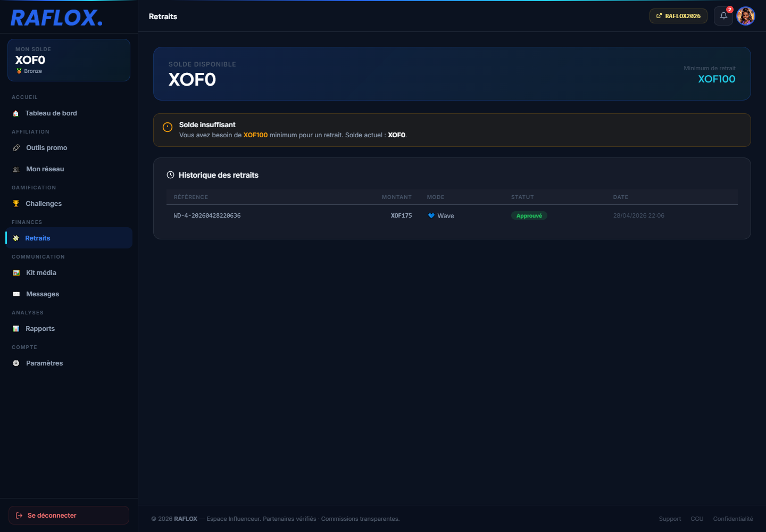Open the Support footer link

[x=670, y=519]
